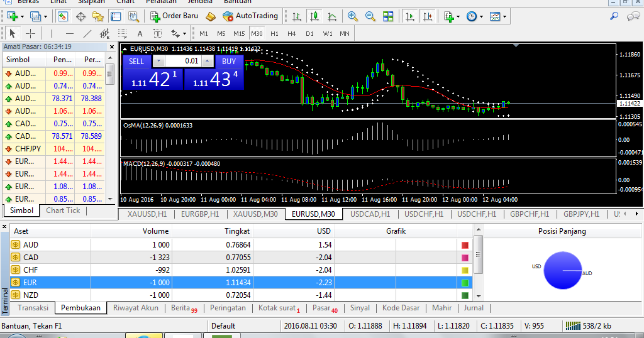Image resolution: width=644 pixels, height=338 pixels.
Task: Draw an equidistant channel
Action: coord(105,34)
